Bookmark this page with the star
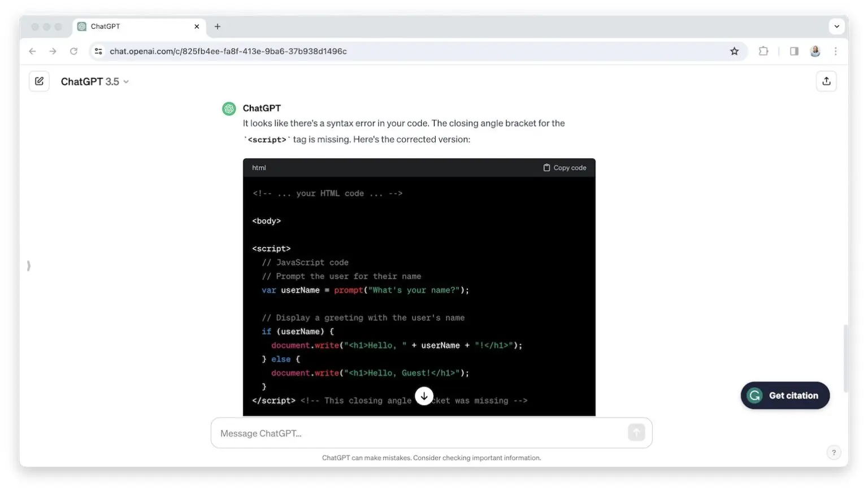Image resolution: width=868 pixels, height=491 pixels. click(734, 51)
